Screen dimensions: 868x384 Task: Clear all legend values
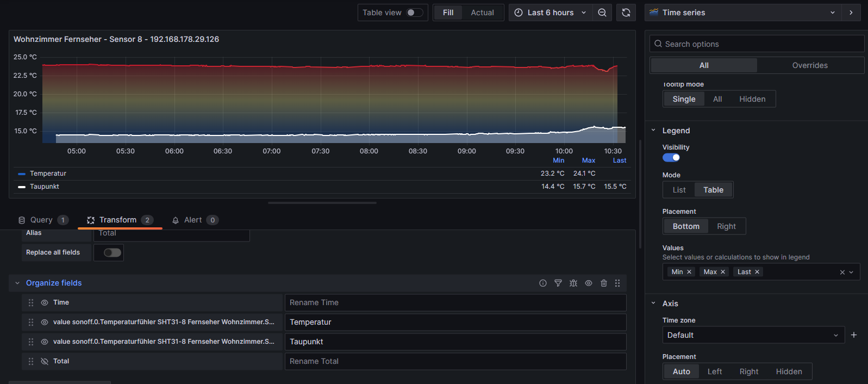pos(842,272)
